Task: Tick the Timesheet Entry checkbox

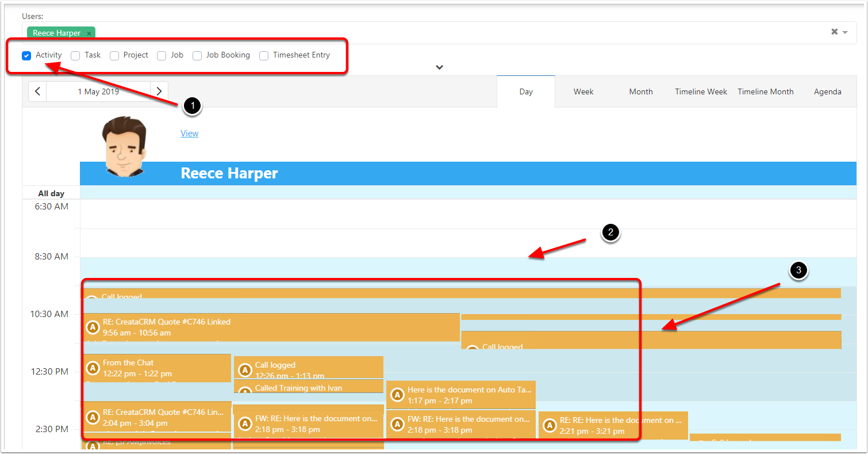Action: pyautogui.click(x=264, y=56)
